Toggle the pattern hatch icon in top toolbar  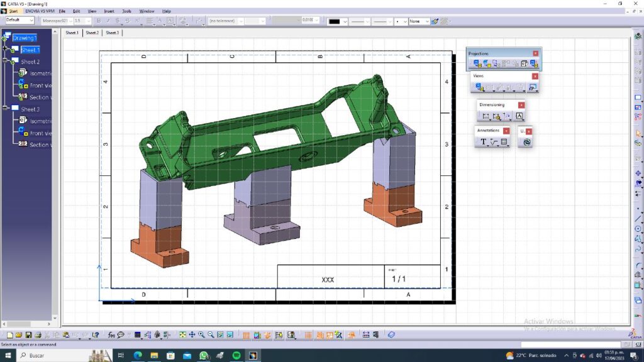click(x=445, y=21)
